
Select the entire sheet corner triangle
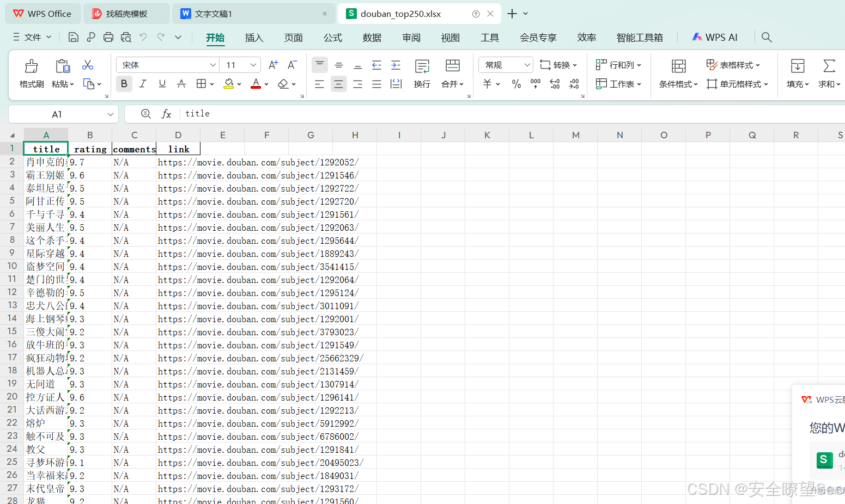click(12, 135)
